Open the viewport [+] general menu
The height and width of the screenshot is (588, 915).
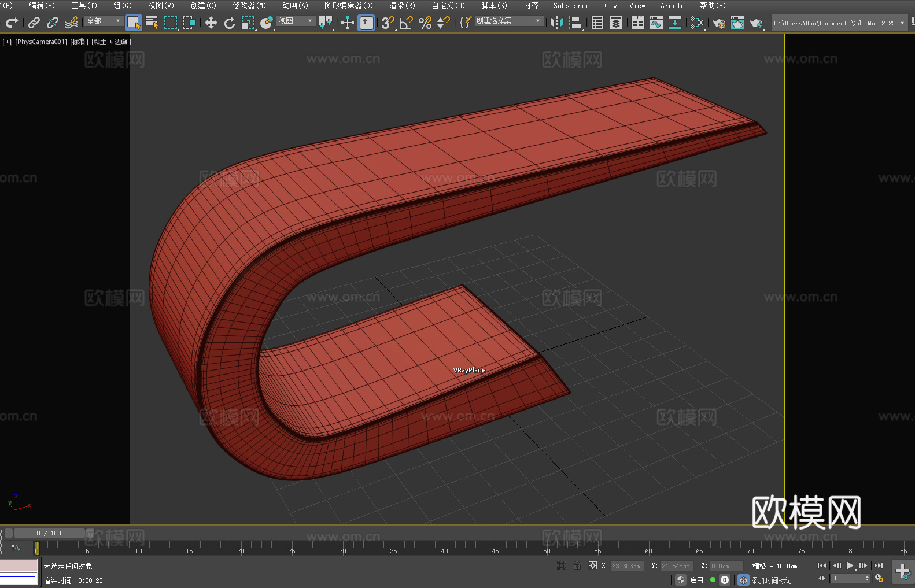pos(7,42)
